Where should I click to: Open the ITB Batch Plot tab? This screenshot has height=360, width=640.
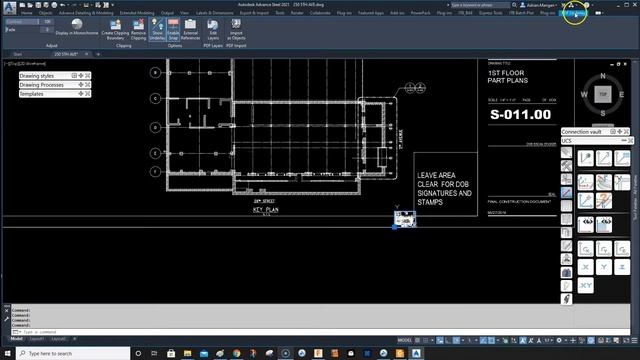pos(521,13)
